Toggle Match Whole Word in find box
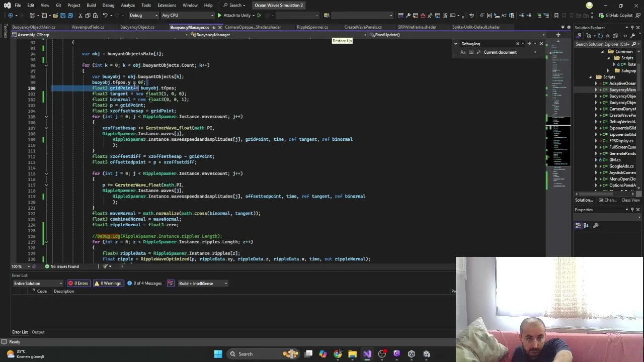 click(471, 52)
